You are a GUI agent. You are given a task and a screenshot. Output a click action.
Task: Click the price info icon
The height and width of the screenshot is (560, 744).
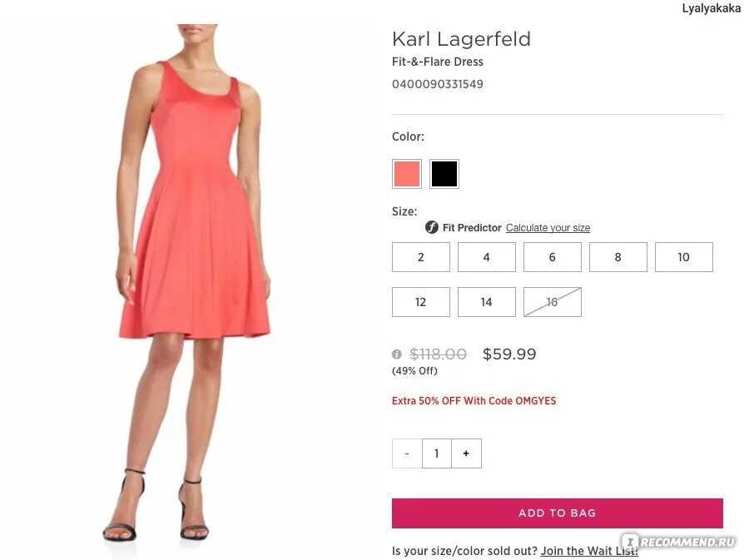(x=397, y=354)
